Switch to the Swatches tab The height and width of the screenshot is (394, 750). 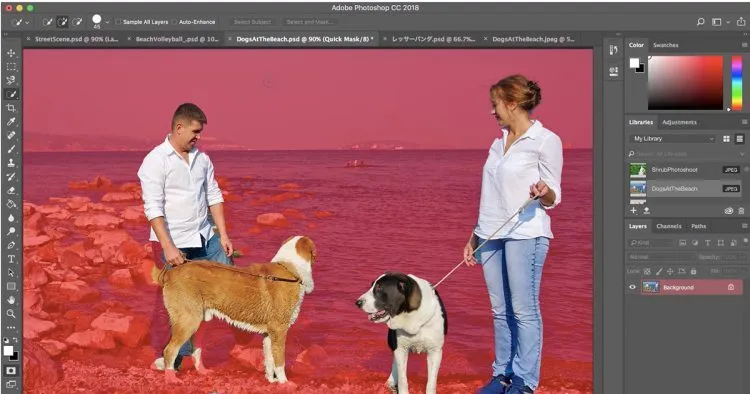(665, 45)
